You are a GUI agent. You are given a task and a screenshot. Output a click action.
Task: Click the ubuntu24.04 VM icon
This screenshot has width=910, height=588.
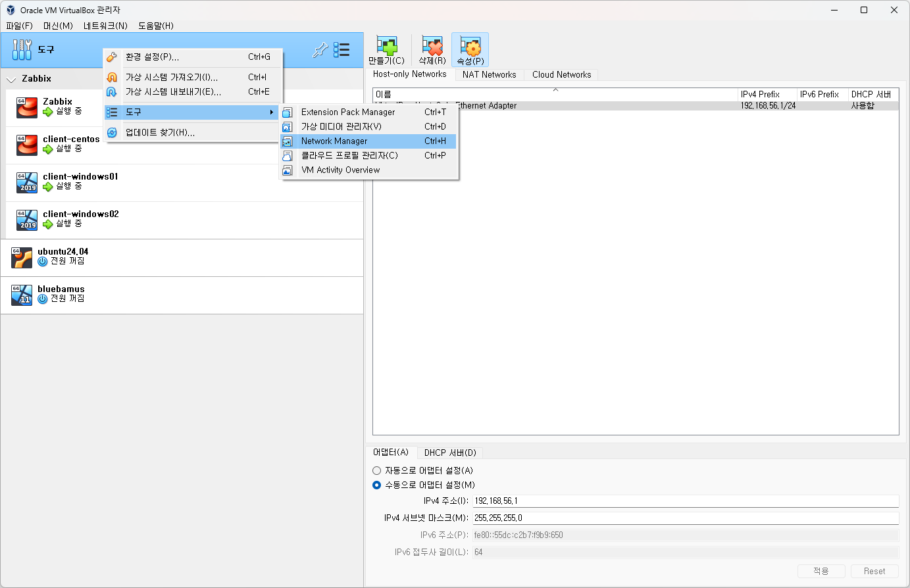[x=22, y=258]
